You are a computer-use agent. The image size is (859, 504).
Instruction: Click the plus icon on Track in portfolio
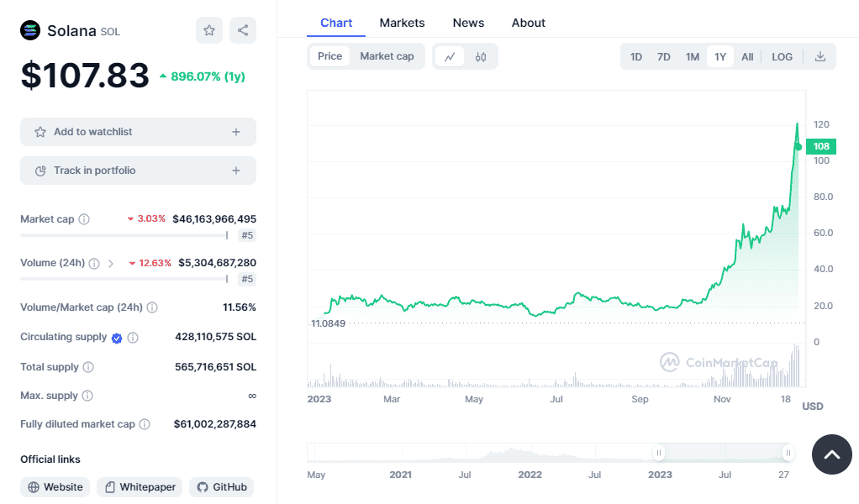point(236,171)
